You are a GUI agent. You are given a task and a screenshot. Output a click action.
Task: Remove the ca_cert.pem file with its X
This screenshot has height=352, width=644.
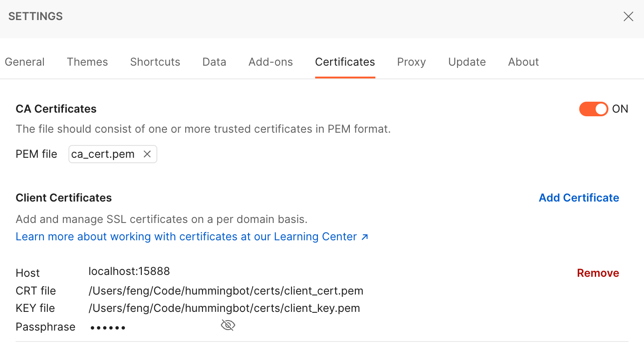pyautogui.click(x=147, y=154)
